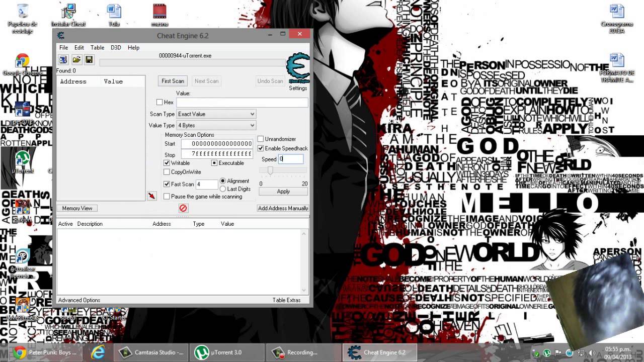Screen dimensions: 644x362
Task: Open Cheat Engine Settings
Action: (x=298, y=88)
